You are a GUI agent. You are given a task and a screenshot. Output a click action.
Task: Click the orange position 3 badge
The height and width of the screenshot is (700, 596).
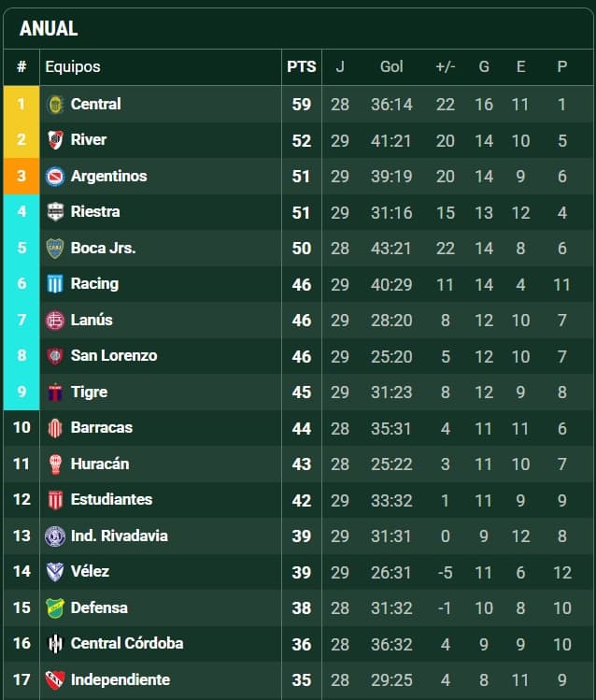(x=21, y=176)
